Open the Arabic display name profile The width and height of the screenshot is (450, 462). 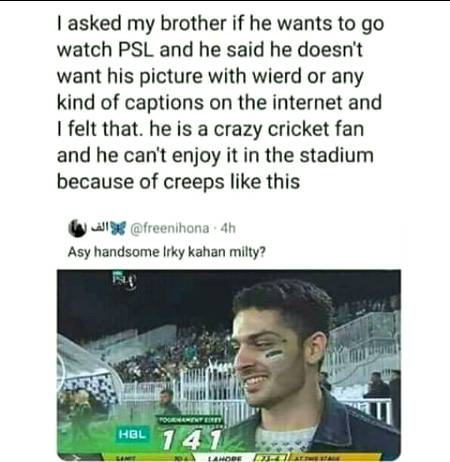[99, 228]
